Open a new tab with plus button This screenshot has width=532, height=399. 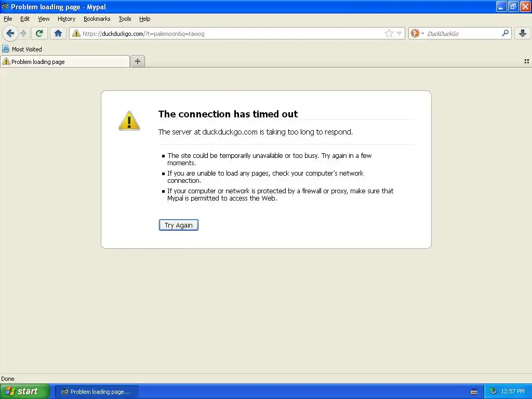pyautogui.click(x=137, y=61)
